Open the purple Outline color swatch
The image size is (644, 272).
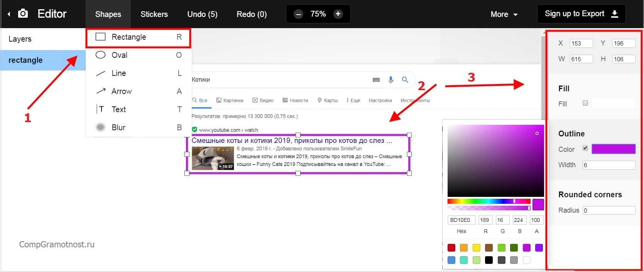tap(613, 149)
